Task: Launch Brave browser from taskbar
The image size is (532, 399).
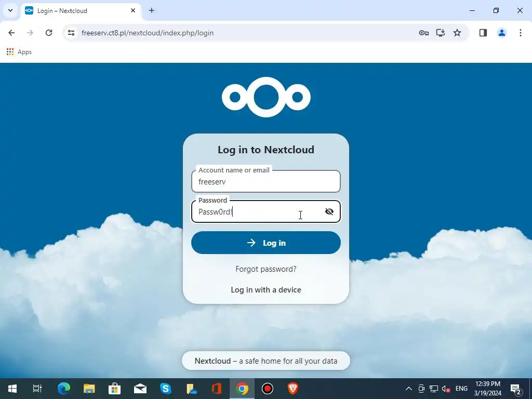Action: pos(293,389)
